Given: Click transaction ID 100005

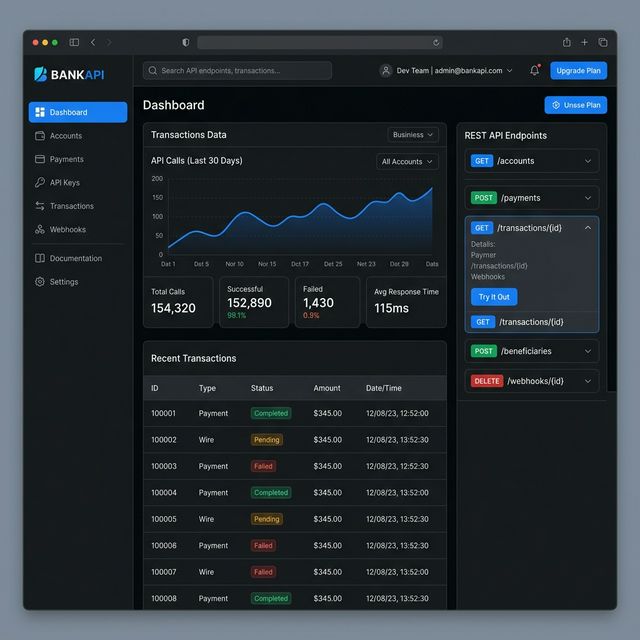Looking at the screenshot, I should point(164,519).
